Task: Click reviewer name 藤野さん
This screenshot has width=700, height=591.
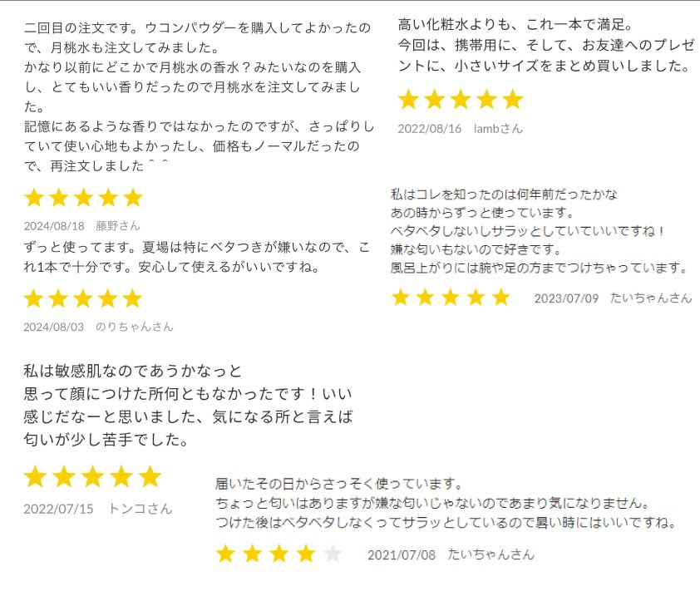Action: point(118,226)
